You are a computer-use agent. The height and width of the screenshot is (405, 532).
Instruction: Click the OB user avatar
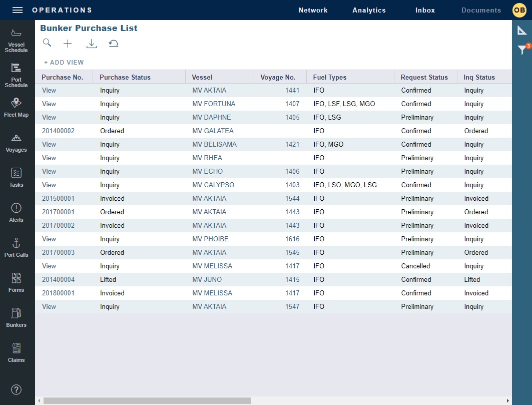pos(519,10)
